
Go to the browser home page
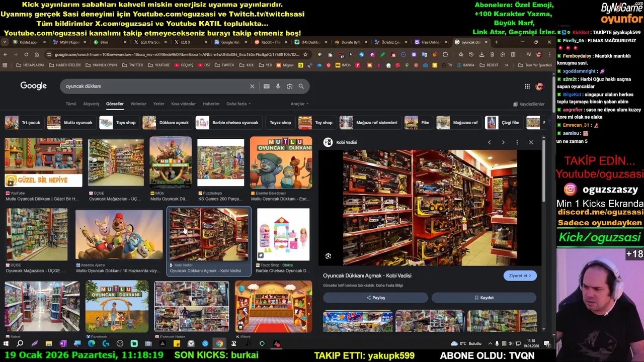tap(37, 54)
